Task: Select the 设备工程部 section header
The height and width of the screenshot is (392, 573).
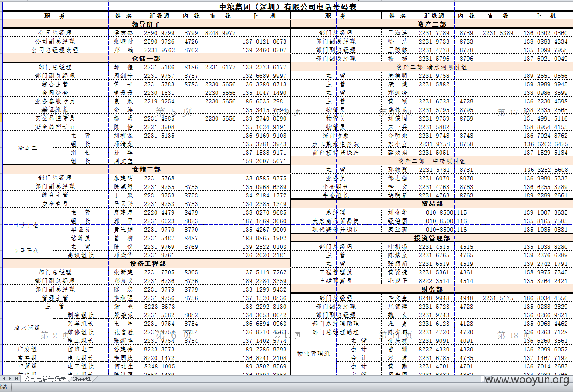Action: [146, 263]
